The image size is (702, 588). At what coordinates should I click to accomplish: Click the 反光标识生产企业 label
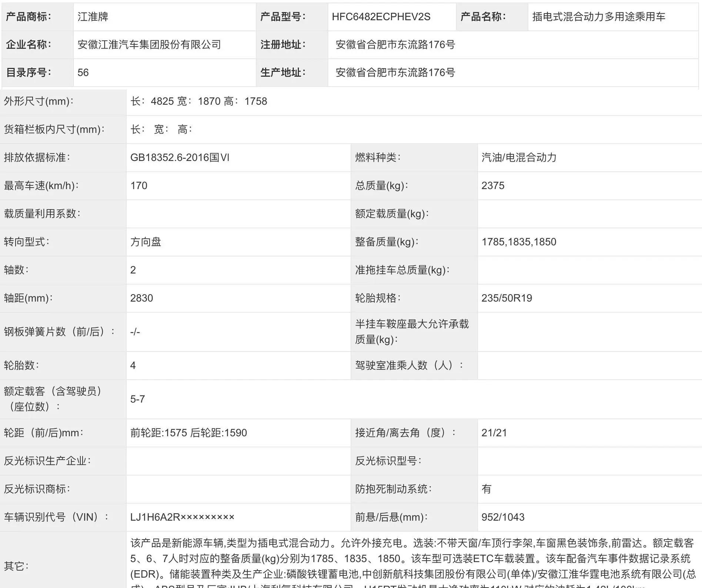coord(47,461)
